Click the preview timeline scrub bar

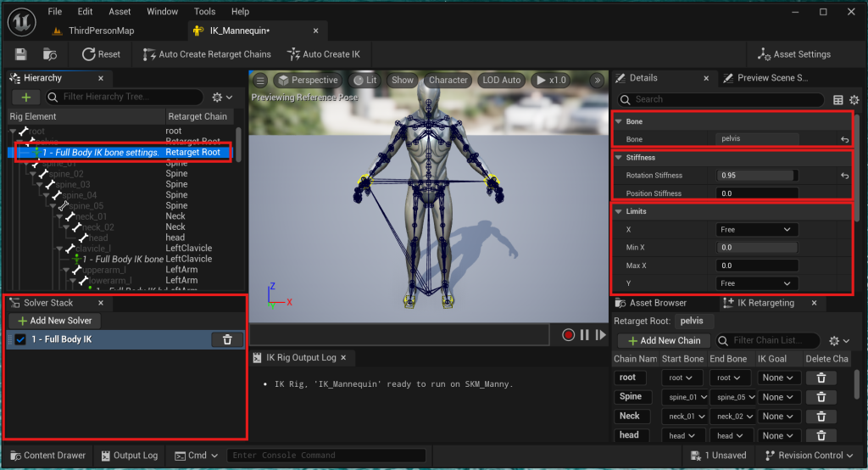(x=399, y=335)
